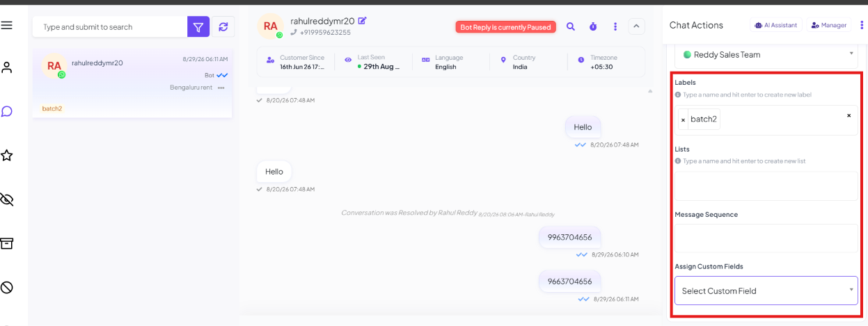868x326 pixels.
Task: Click the outgoing Hello message bubble
Action: pos(583,127)
